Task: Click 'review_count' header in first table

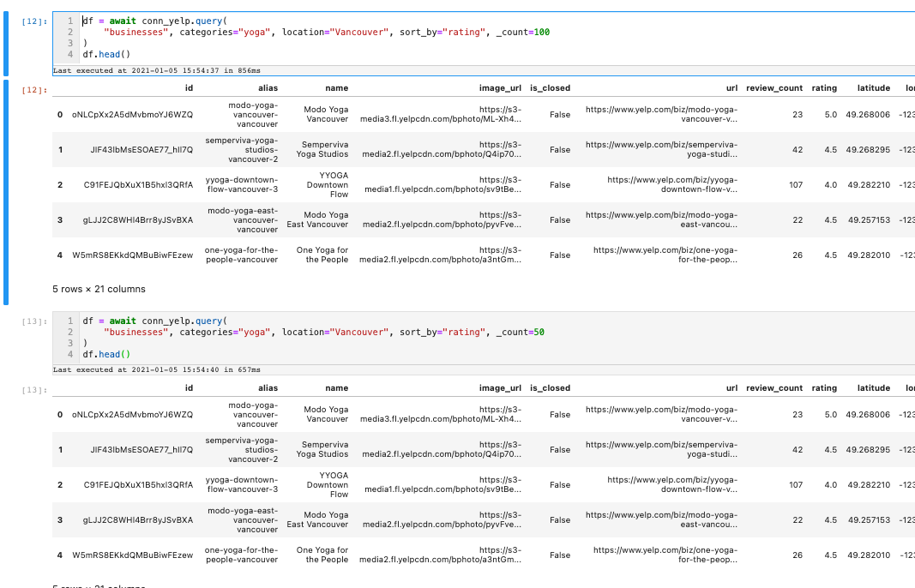Action: coord(774,88)
